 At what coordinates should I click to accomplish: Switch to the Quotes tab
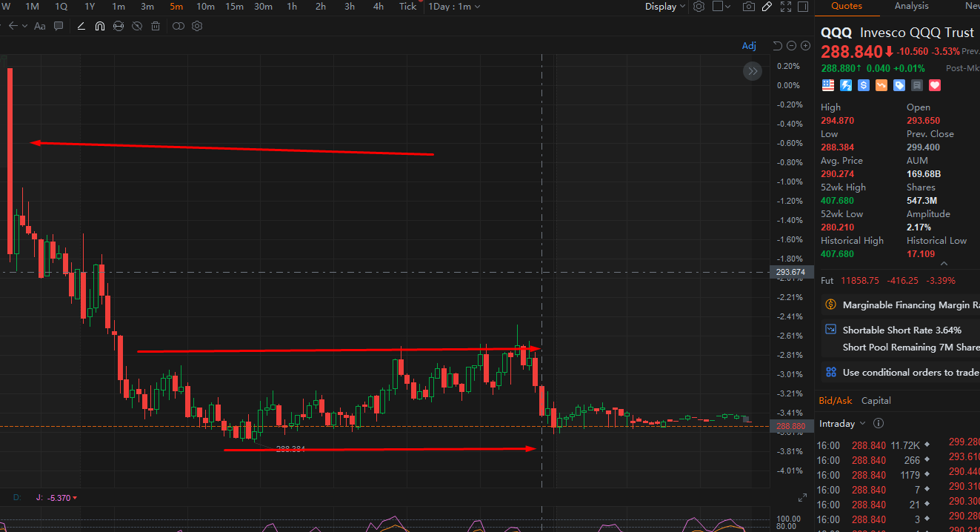tap(847, 6)
